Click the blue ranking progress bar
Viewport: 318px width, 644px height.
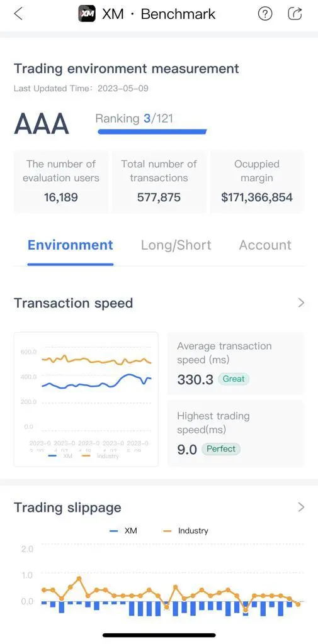(152, 132)
